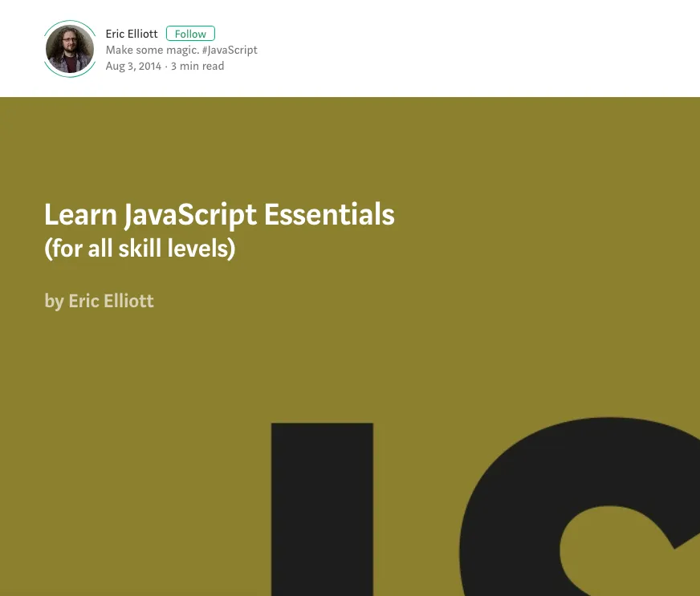
Task: Click the "Learn JavaScript Essentials" headline
Action: coord(219,215)
